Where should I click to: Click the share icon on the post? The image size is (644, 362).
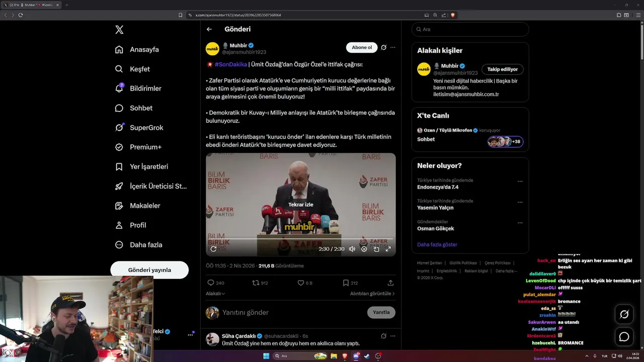tap(390, 283)
